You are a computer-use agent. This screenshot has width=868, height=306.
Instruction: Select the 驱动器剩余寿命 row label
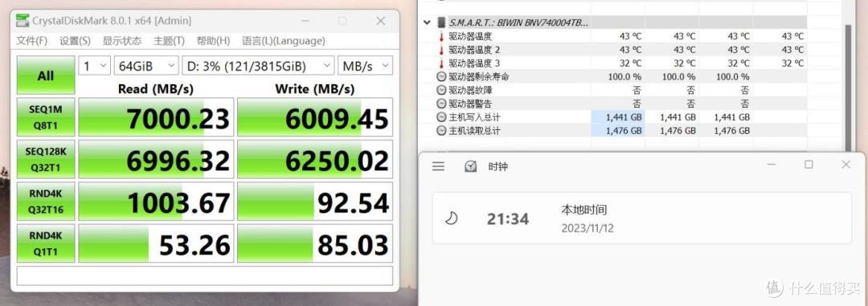(479, 77)
